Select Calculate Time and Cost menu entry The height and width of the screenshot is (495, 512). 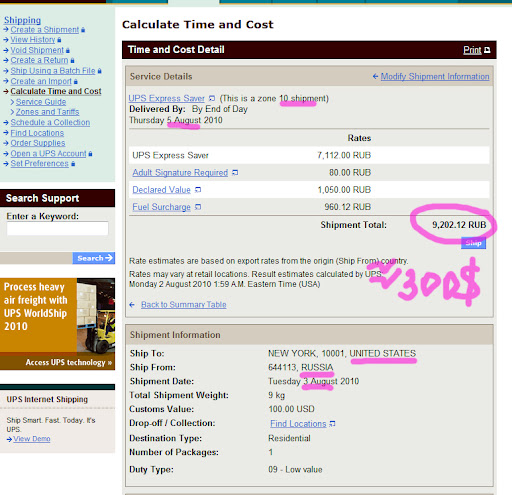click(56, 91)
